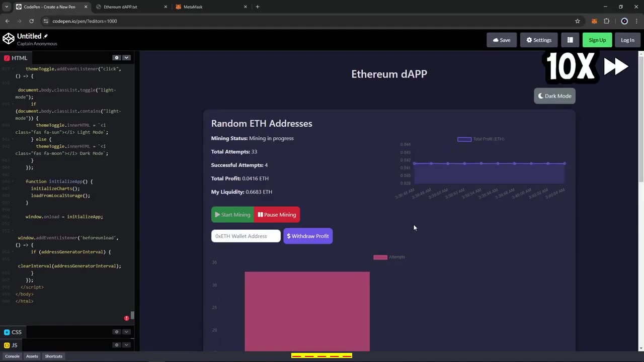Go back in browser history

[7, 21]
